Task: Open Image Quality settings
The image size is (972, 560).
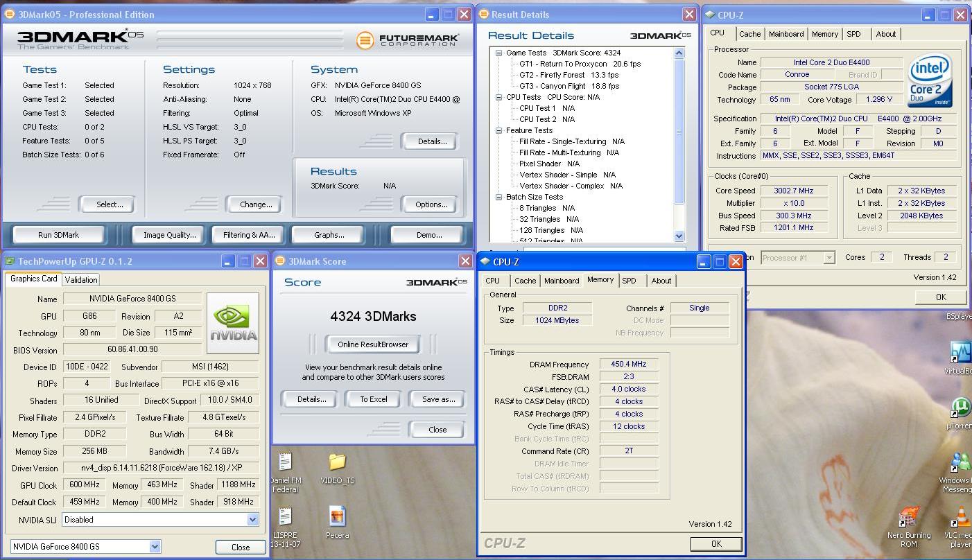Action: pos(169,234)
